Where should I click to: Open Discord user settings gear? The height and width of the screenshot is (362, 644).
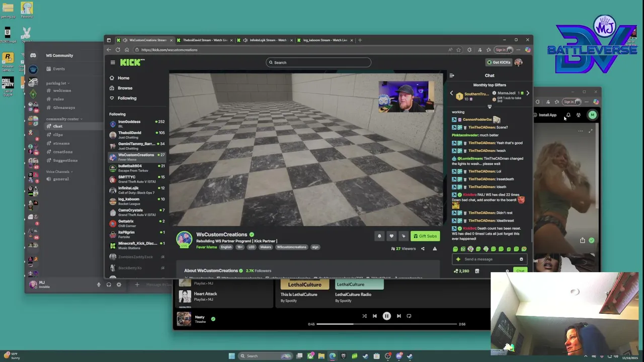[119, 285]
